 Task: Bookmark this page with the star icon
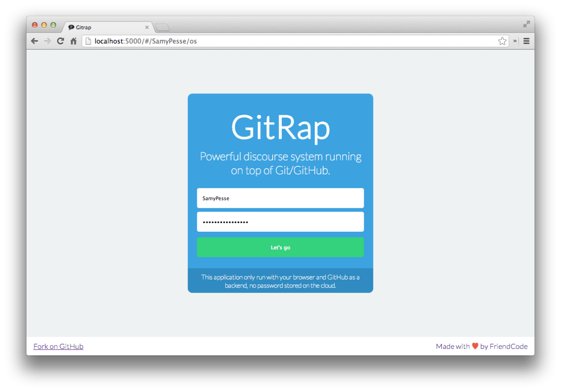502,41
